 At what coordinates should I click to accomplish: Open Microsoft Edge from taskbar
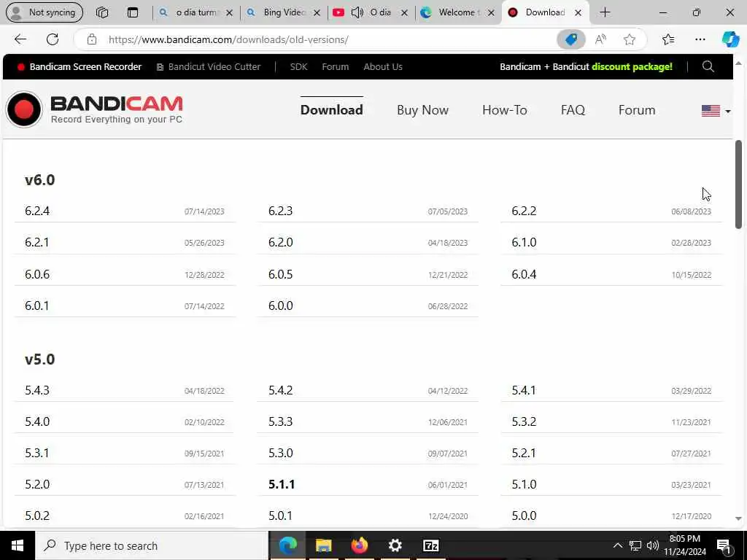click(x=287, y=545)
